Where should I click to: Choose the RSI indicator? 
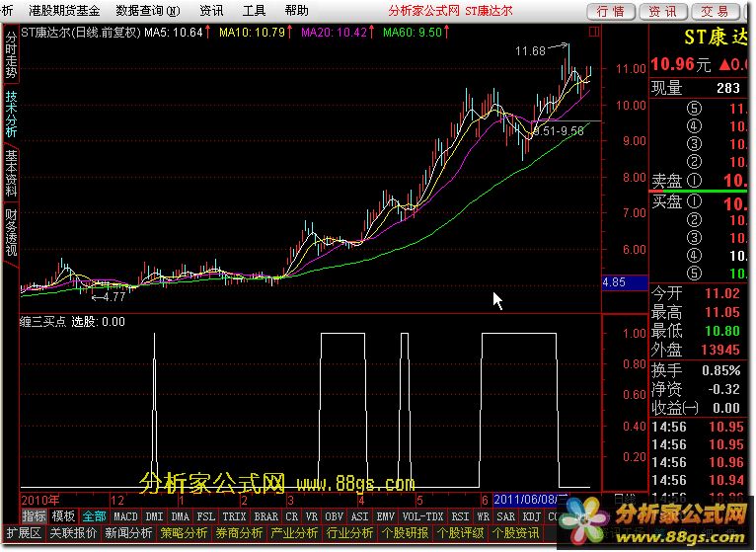[460, 516]
